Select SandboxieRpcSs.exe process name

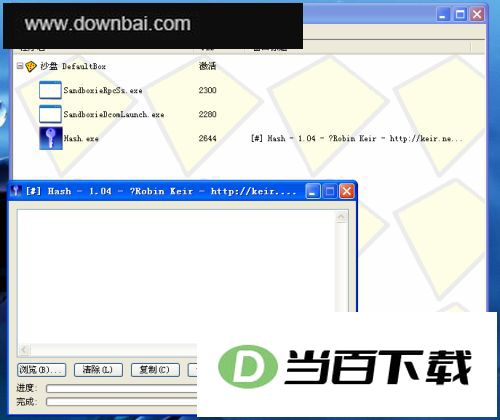click(x=103, y=90)
